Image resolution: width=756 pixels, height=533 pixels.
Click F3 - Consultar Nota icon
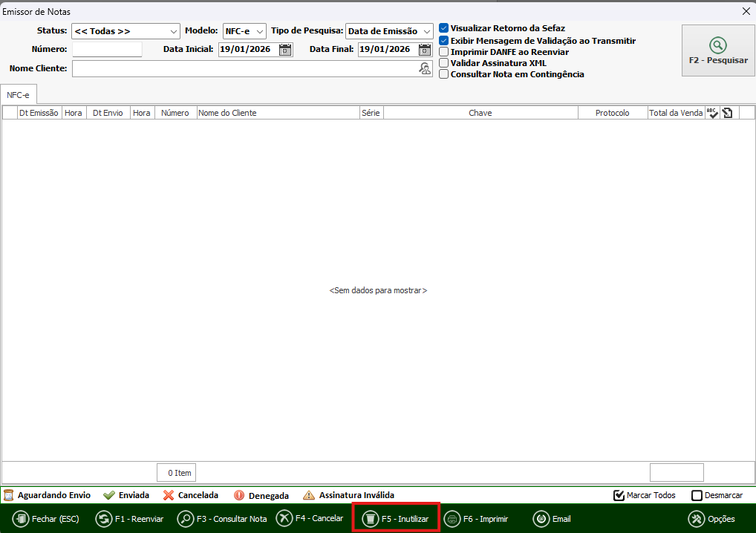(186, 519)
